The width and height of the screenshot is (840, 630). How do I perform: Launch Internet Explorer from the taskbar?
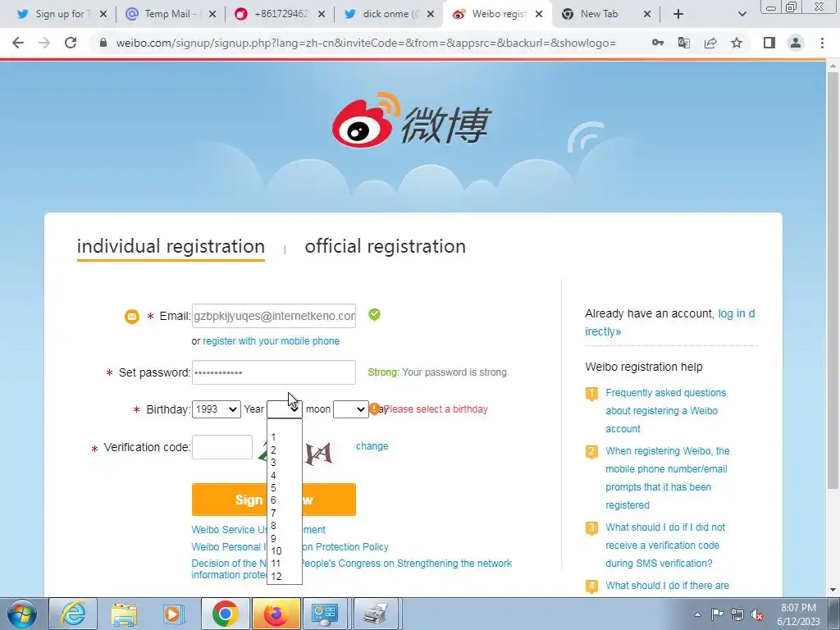(73, 614)
